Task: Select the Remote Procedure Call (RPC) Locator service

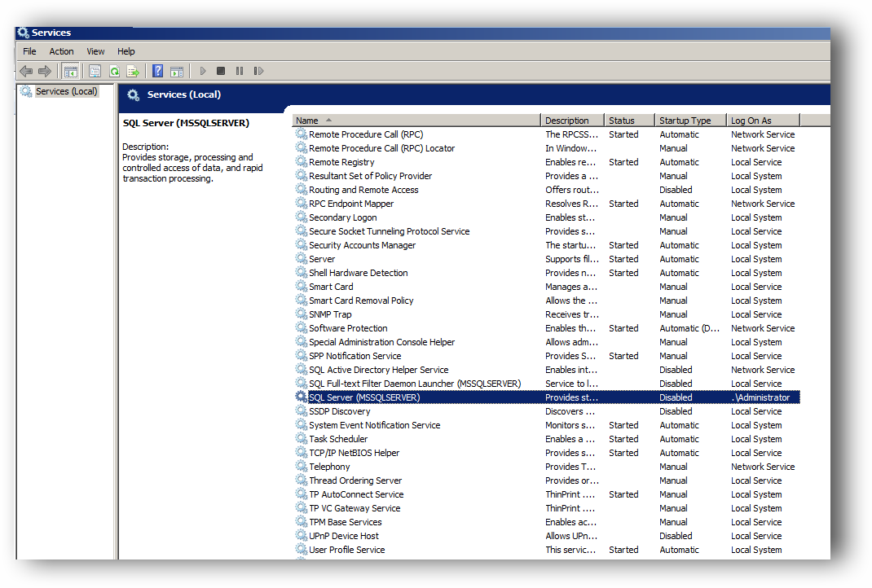Action: point(546,148)
